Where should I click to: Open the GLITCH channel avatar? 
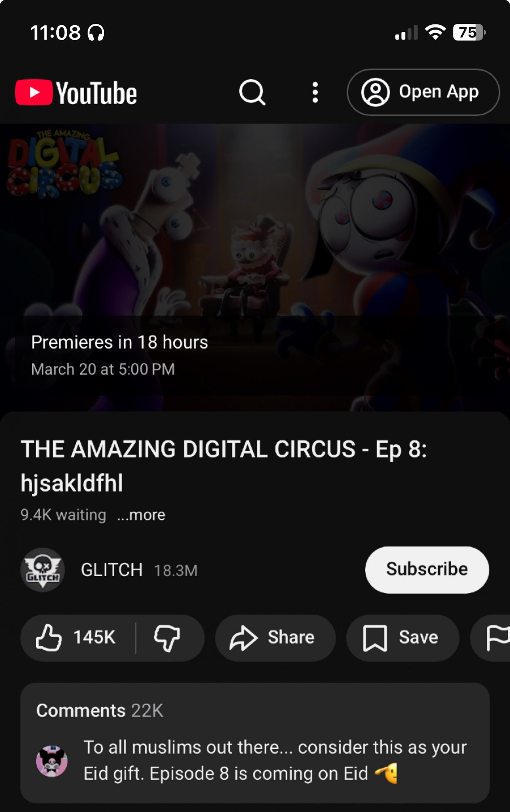43,569
